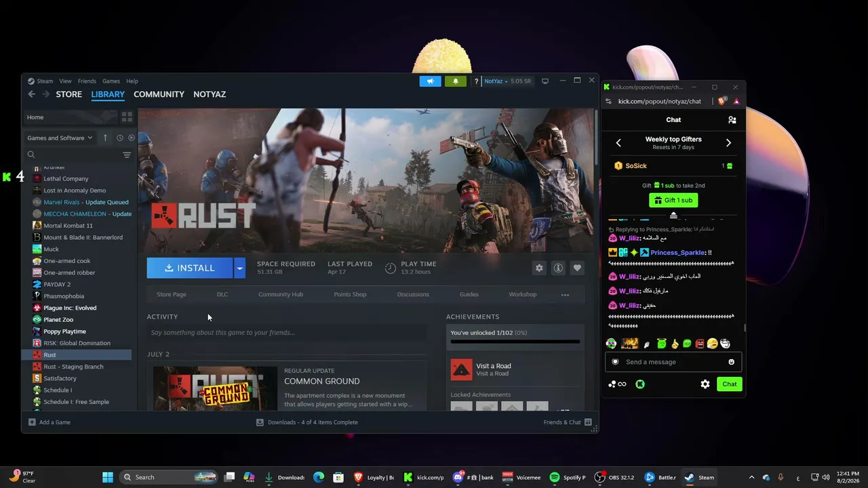This screenshot has height=488, width=868.
Task: Open library advanced filter options icon
Action: (x=127, y=155)
